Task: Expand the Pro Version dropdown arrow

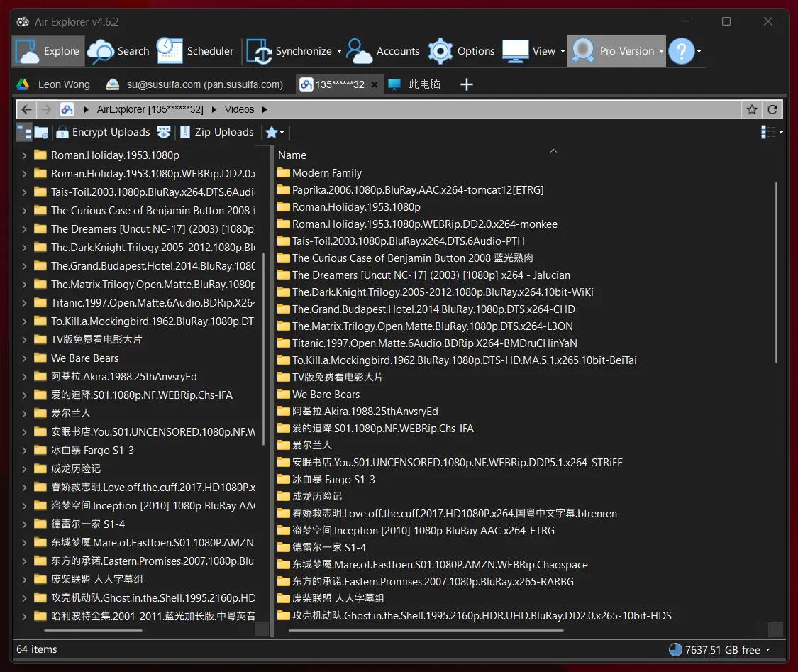Action: pyautogui.click(x=661, y=51)
